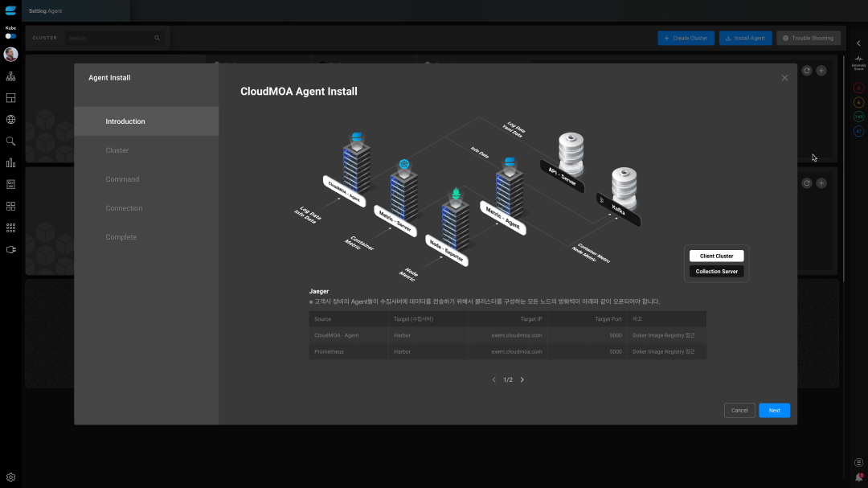Click the Create Cluster button
Viewport: 868px width, 488px height.
click(686, 39)
